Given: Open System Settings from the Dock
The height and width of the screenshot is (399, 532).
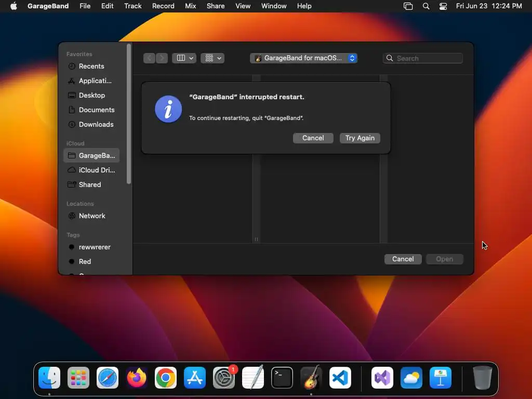Looking at the screenshot, I should [x=224, y=378].
